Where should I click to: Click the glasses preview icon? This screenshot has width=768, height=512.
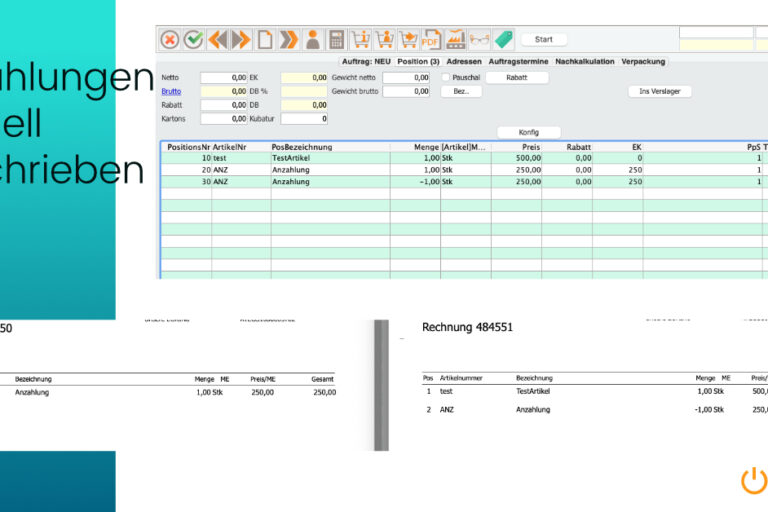(x=480, y=40)
